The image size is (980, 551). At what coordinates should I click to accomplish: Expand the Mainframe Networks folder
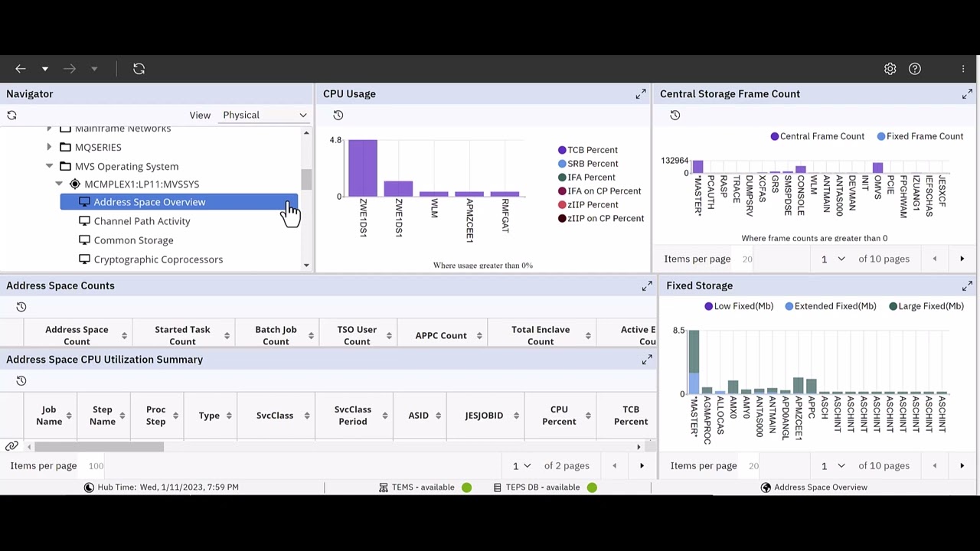point(49,129)
